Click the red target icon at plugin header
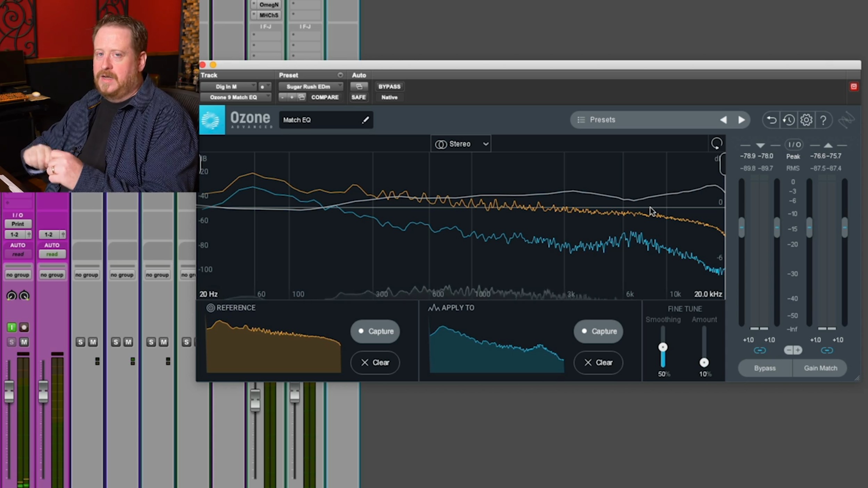This screenshot has width=868, height=488. [854, 86]
